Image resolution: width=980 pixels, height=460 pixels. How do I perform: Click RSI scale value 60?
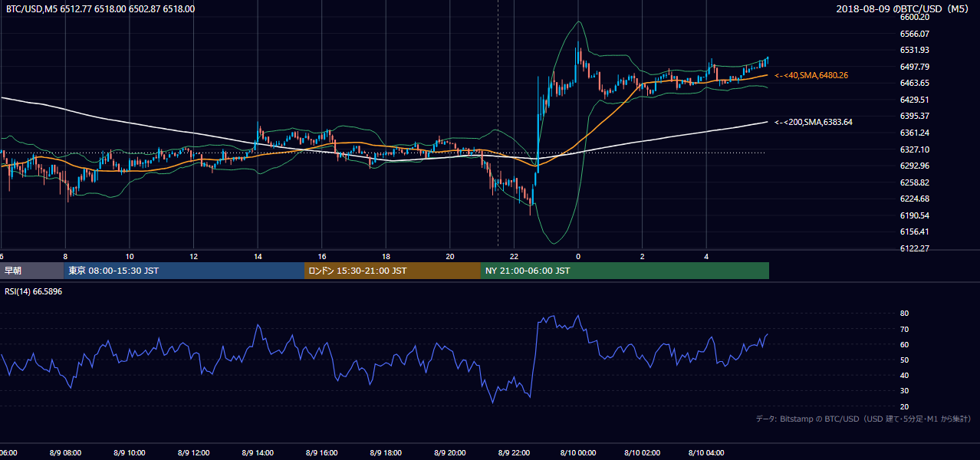click(x=904, y=344)
